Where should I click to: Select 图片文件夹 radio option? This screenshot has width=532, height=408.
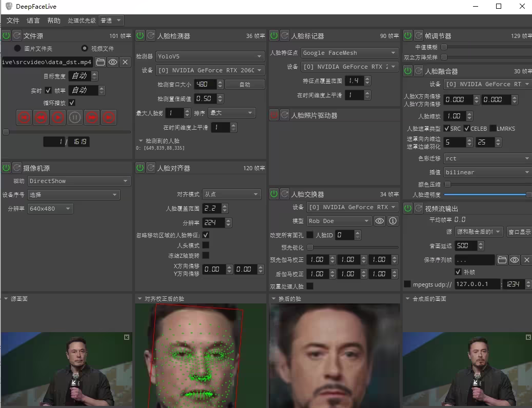point(17,49)
